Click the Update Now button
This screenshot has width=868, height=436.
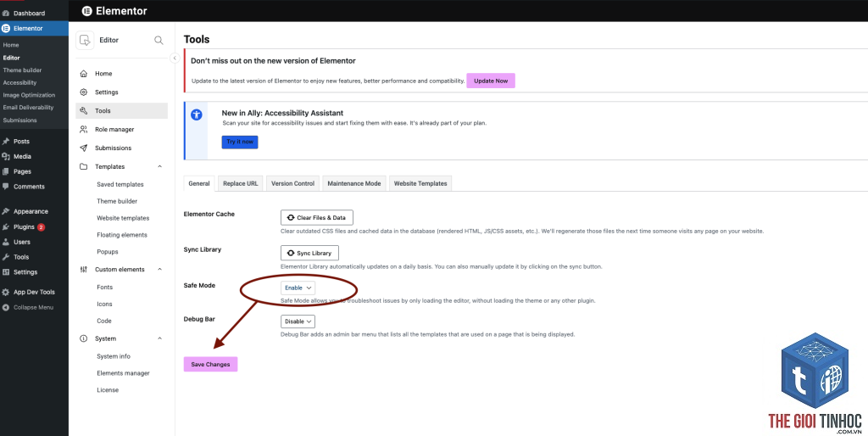point(491,81)
